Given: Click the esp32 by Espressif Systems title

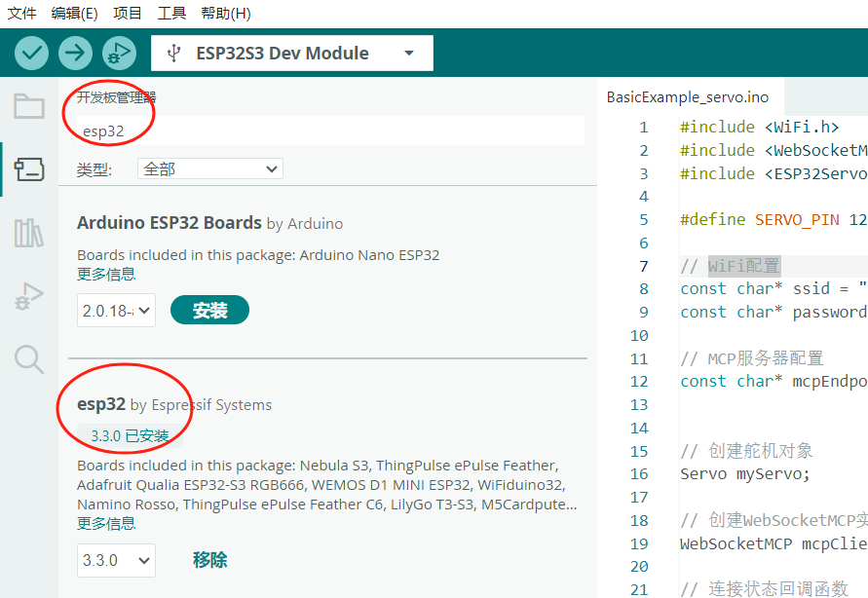Looking at the screenshot, I should 174,404.
